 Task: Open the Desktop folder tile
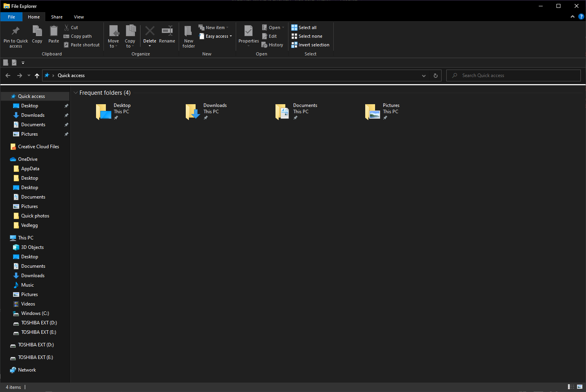click(x=114, y=111)
